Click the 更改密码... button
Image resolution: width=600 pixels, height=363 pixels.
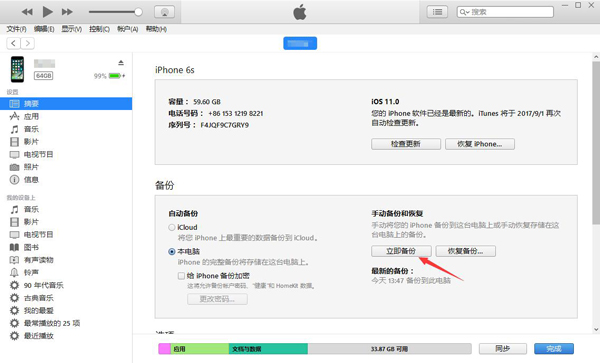coord(217,299)
